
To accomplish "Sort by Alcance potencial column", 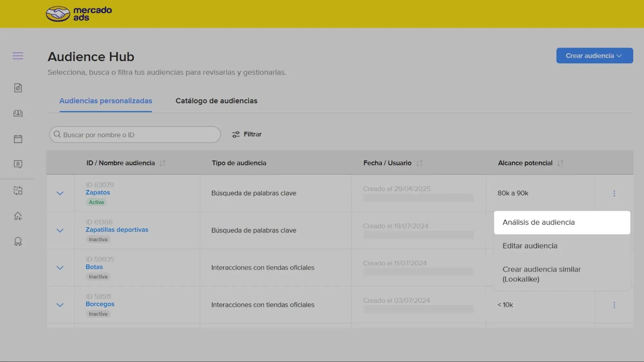I will 560,163.
